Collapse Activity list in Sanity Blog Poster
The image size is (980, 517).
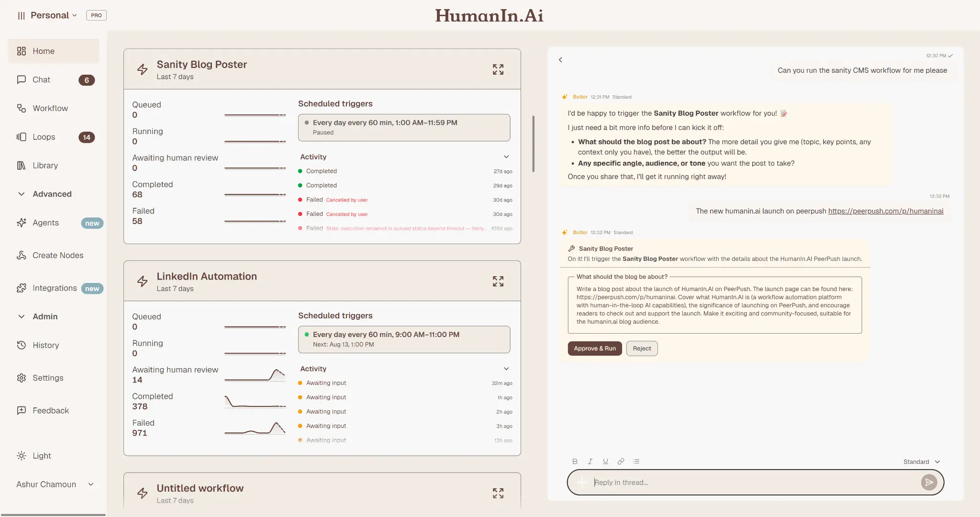pos(506,157)
